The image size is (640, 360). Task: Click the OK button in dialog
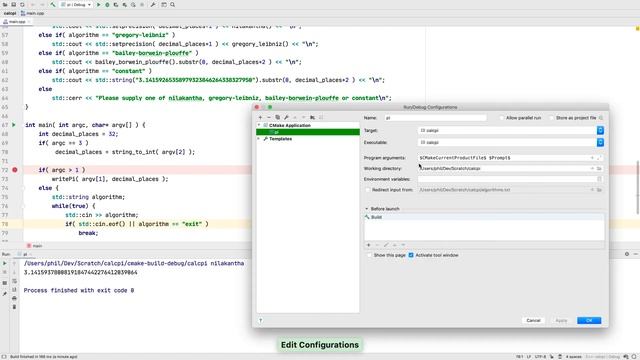click(x=589, y=320)
